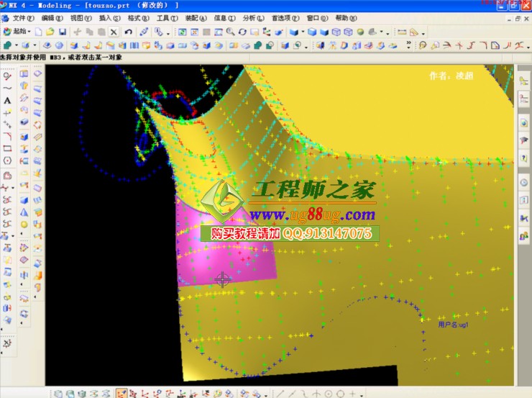Select the hexagon polygon tool
The height and width of the screenshot is (398, 532).
tap(7, 160)
